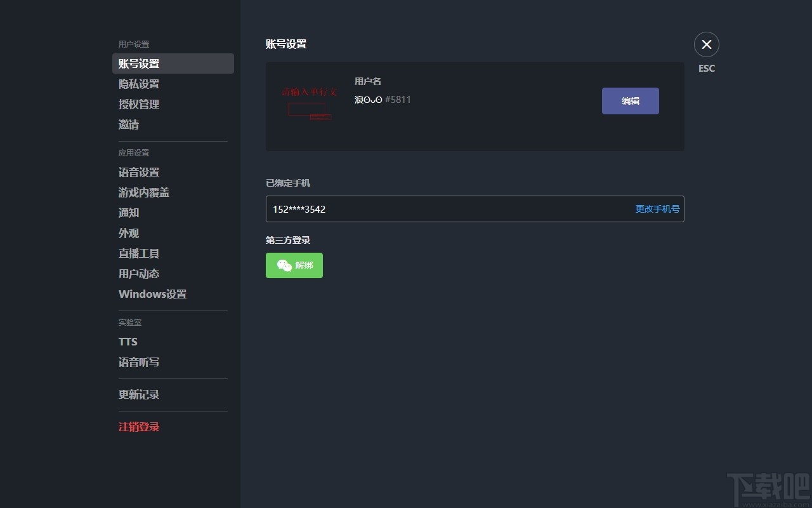
Task: Open 账号设置 in the sidebar
Action: (173, 63)
